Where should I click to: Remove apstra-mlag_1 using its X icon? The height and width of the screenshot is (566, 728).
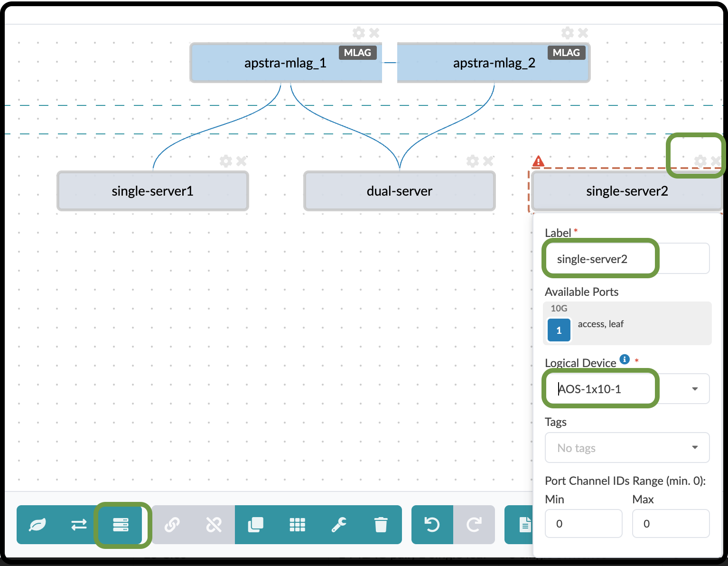tap(374, 33)
